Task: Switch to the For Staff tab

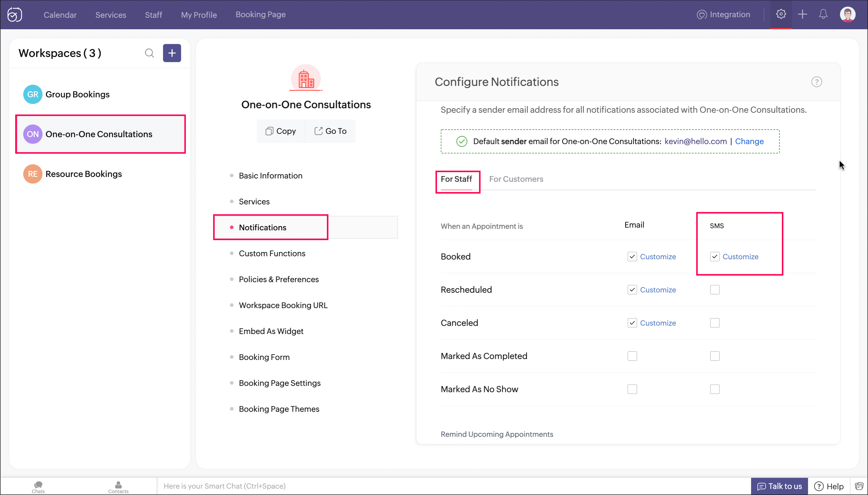Action: tap(456, 179)
